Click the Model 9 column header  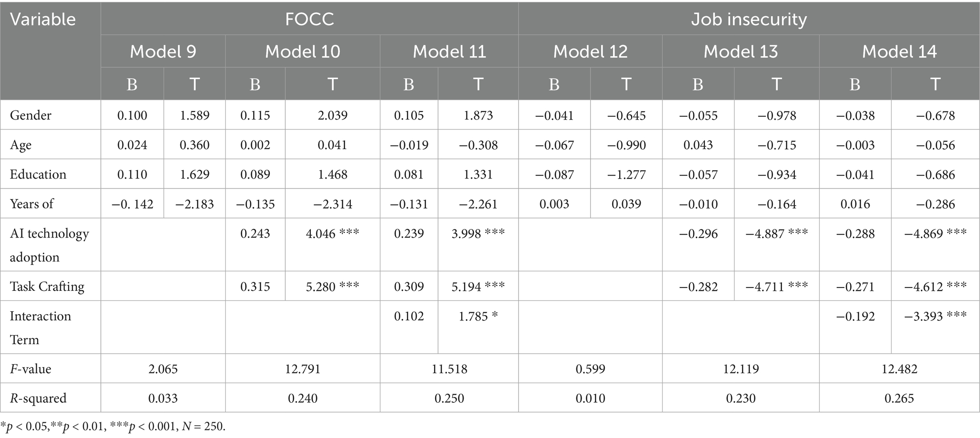tap(163, 51)
